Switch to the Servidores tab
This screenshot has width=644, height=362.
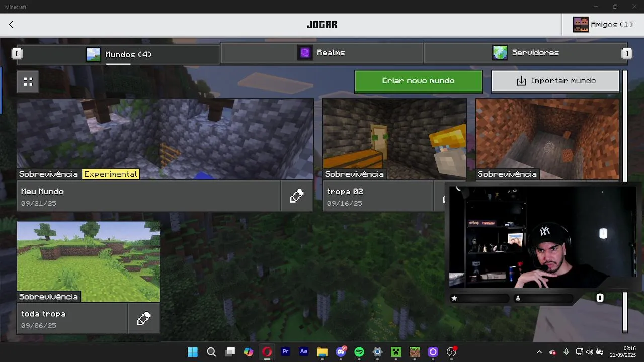tap(526, 53)
